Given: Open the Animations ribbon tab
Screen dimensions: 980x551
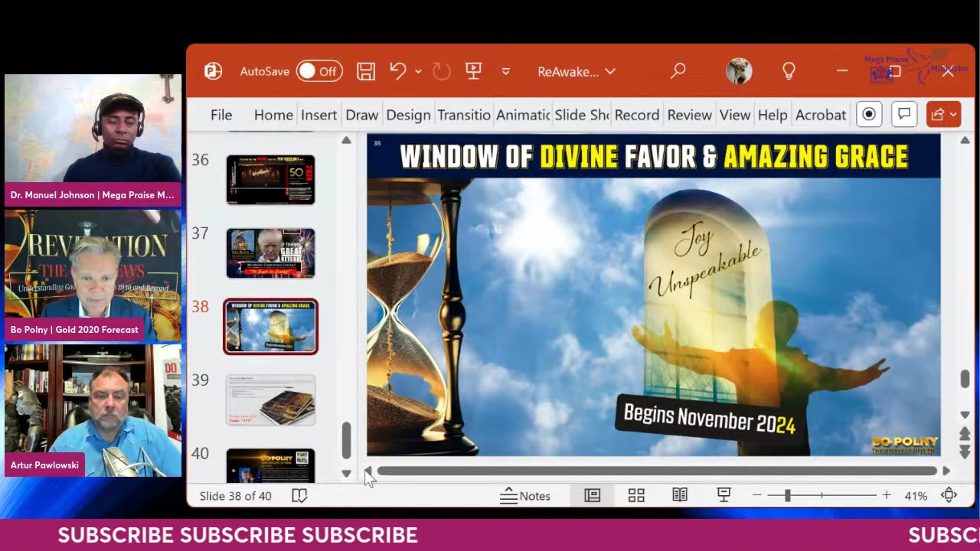Looking at the screenshot, I should 523,115.
